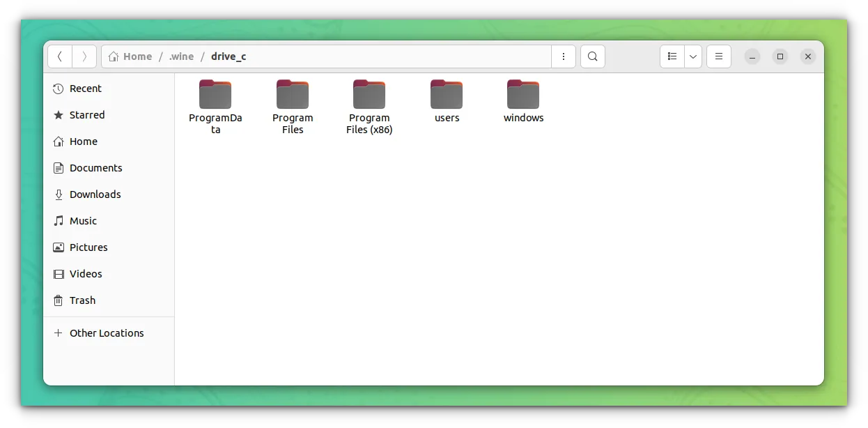Open the Videos folder from sidebar

coord(86,273)
